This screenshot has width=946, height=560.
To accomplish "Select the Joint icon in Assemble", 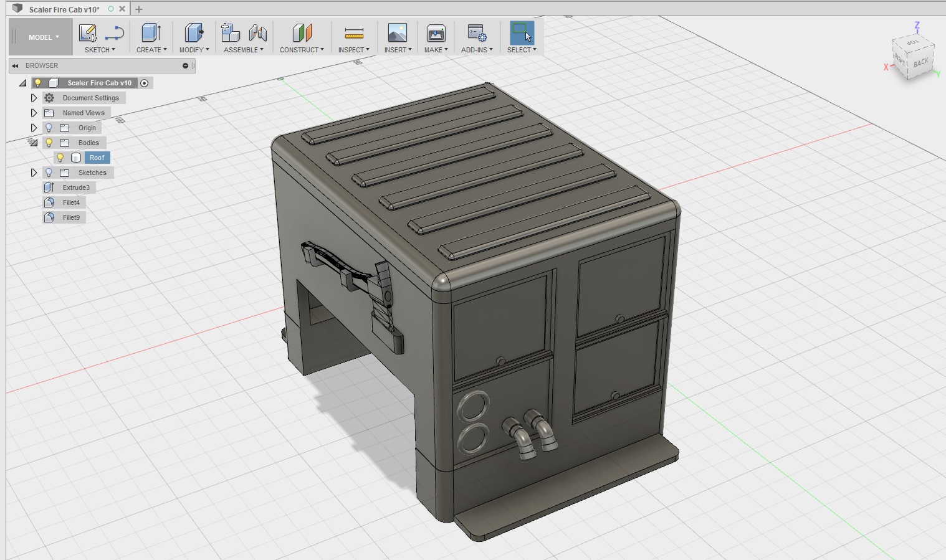I will (x=257, y=33).
